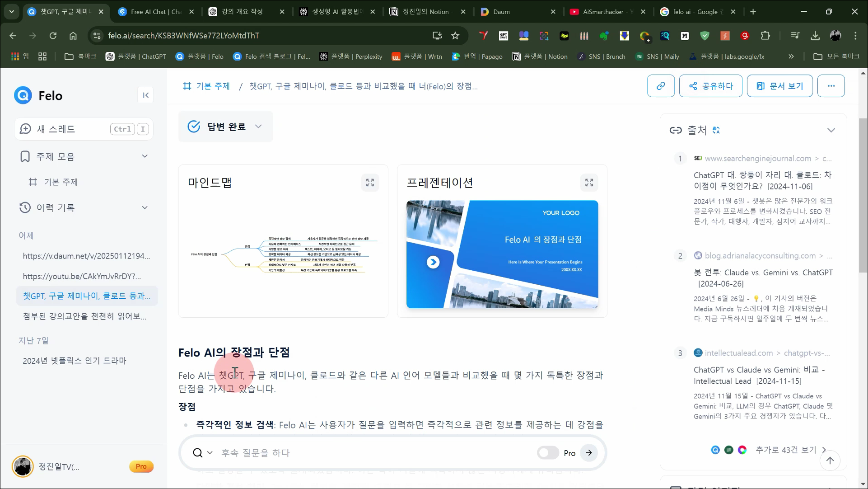This screenshot has height=489, width=868.
Task: Click the scroll-to-top arrow button
Action: coord(830,461)
